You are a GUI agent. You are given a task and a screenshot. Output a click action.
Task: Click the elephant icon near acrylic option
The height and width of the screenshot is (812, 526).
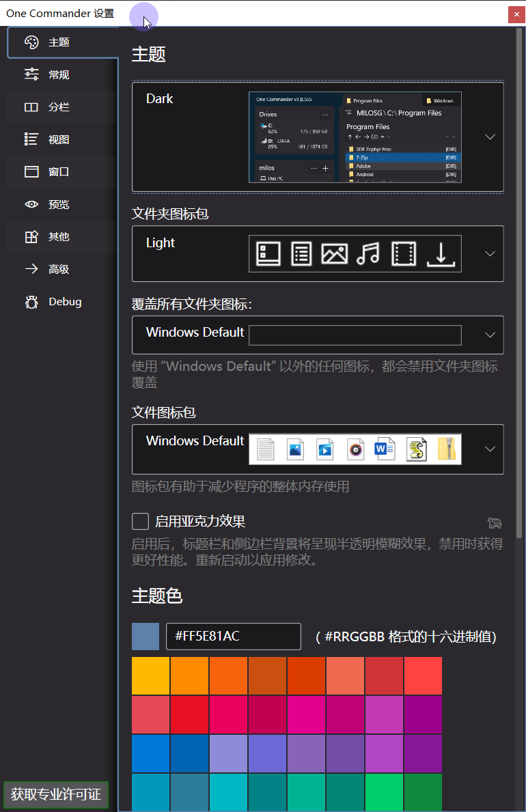coord(495,523)
